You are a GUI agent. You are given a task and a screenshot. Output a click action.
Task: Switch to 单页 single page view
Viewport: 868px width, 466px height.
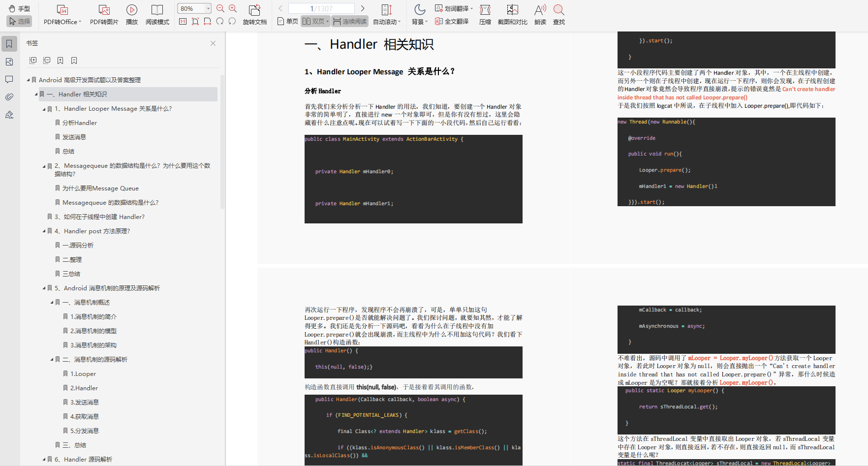(287, 21)
